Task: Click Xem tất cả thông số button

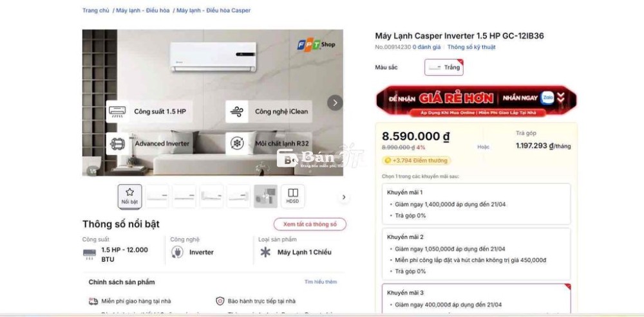Action: pyautogui.click(x=310, y=224)
